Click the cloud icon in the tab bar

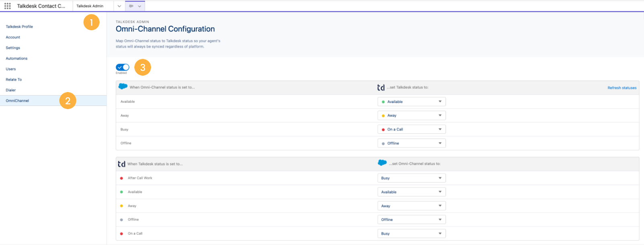131,6
